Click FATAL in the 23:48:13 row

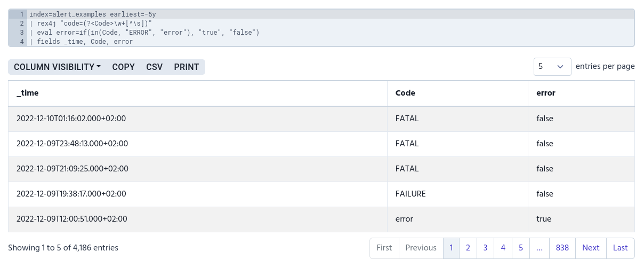pyautogui.click(x=407, y=144)
